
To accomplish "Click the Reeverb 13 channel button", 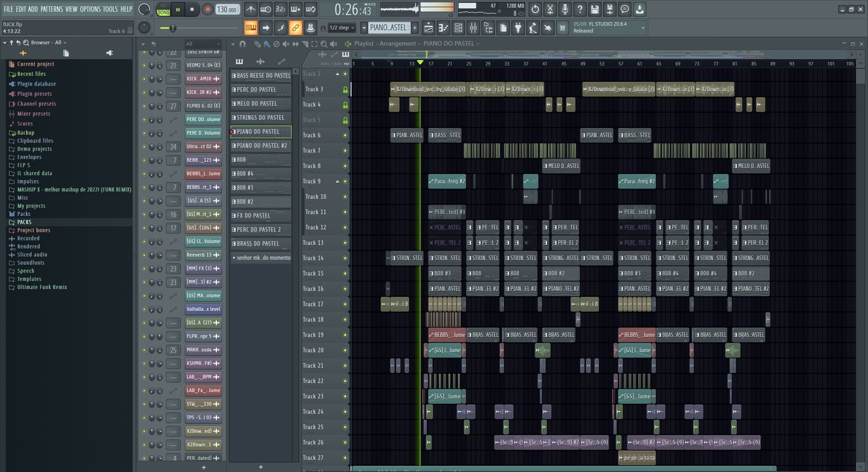I will tap(203, 255).
